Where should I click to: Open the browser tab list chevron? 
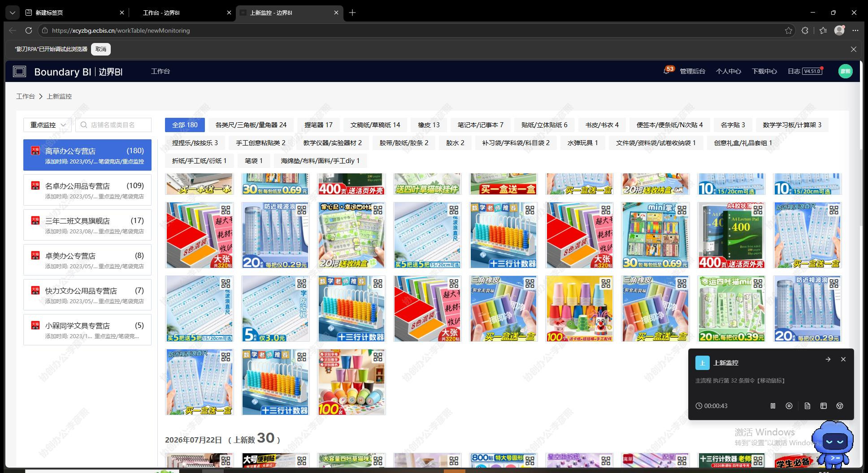(x=13, y=13)
